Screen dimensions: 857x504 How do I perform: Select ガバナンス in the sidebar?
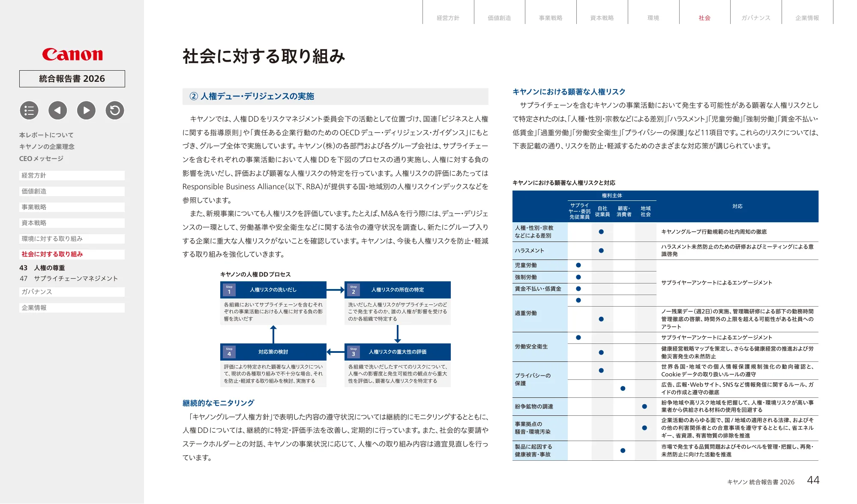[72, 292]
